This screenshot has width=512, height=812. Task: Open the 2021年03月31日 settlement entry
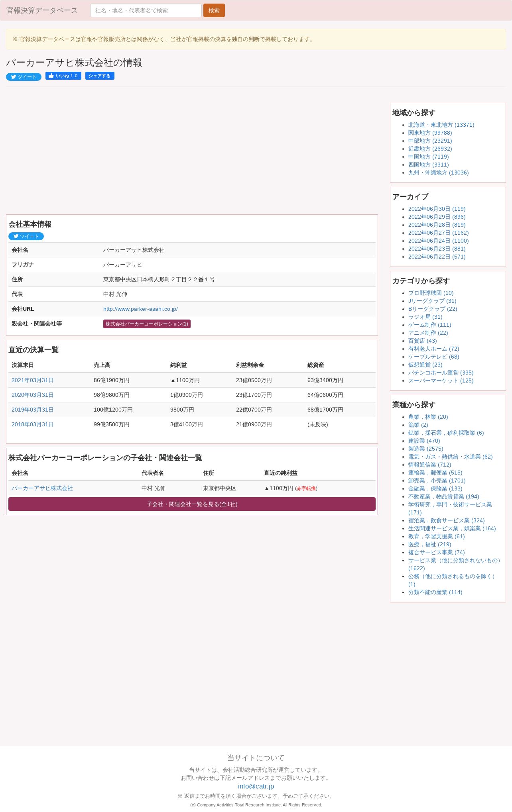(32, 380)
